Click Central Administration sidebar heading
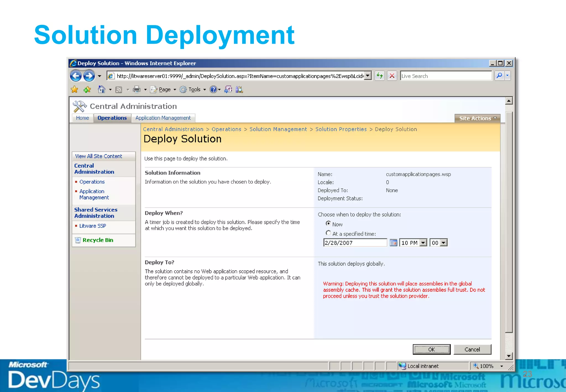This screenshot has height=392, width=566. pos(94,169)
